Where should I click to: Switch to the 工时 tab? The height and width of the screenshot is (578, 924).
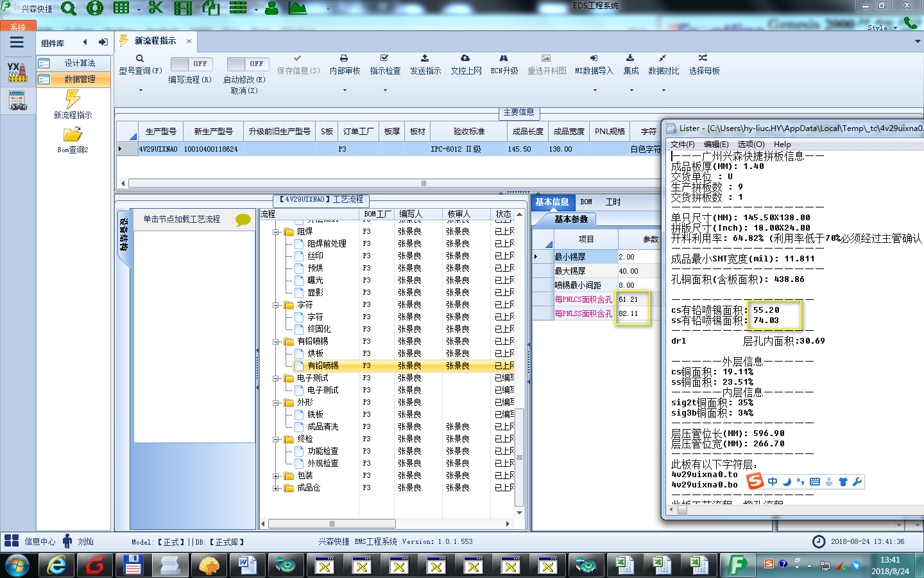coord(613,202)
